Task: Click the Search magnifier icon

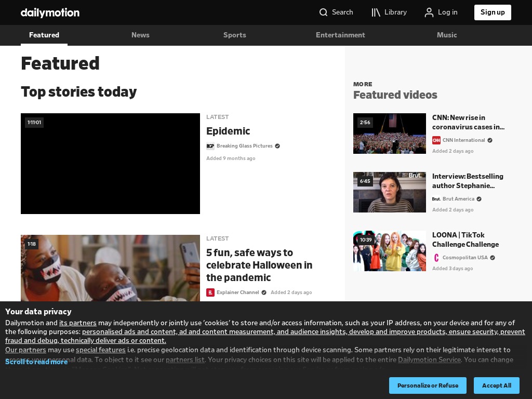Action: pos(323,12)
